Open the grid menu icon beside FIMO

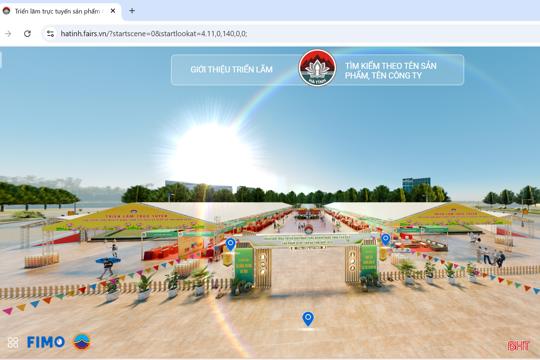point(13,342)
